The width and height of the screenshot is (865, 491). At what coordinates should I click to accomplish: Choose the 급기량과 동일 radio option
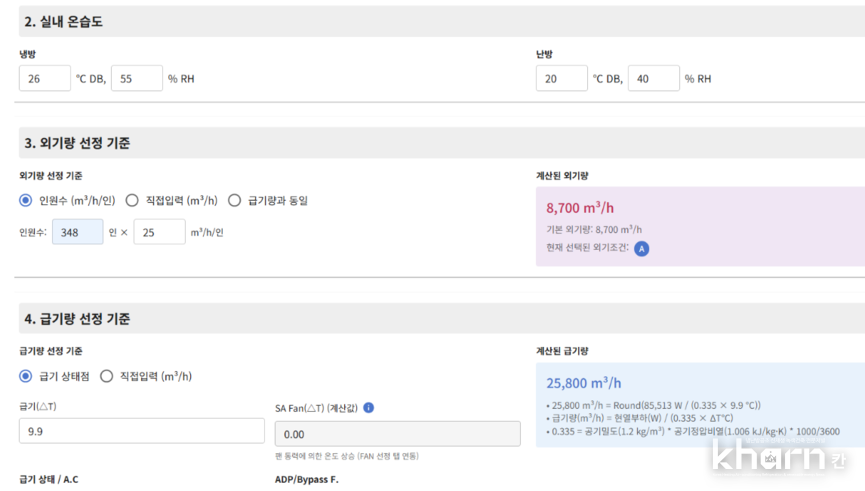click(235, 200)
